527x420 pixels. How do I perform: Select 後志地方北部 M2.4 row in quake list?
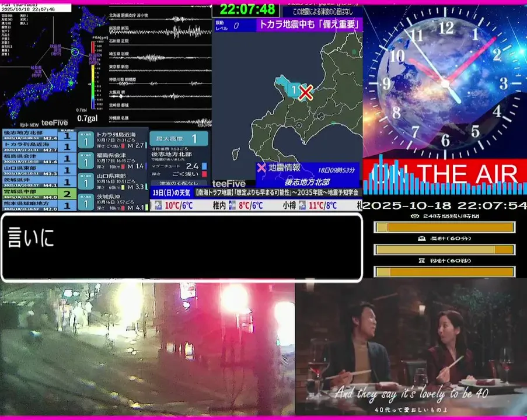pos(39,135)
